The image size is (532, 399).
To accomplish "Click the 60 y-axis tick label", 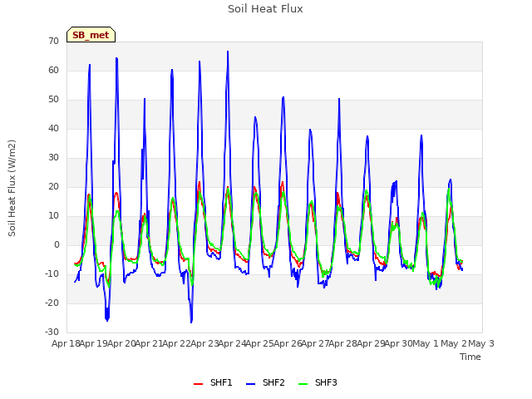I will click(x=53, y=70).
